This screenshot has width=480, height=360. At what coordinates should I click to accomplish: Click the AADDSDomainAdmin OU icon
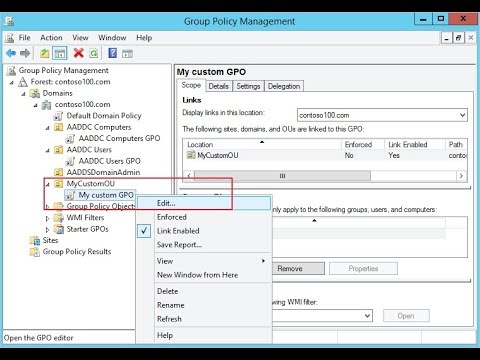pyautogui.click(x=58, y=172)
